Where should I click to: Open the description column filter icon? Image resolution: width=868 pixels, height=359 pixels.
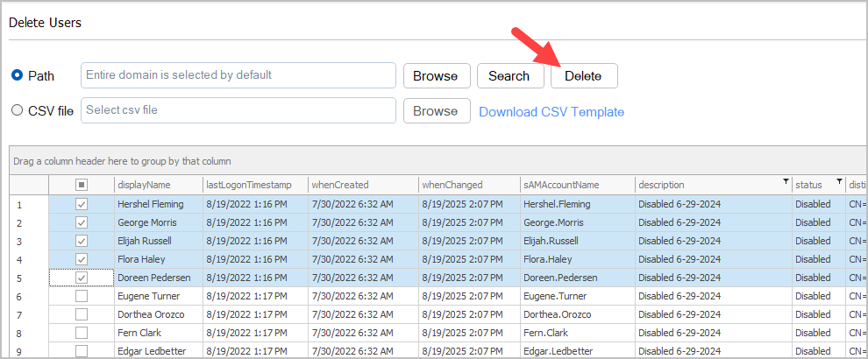point(785,182)
